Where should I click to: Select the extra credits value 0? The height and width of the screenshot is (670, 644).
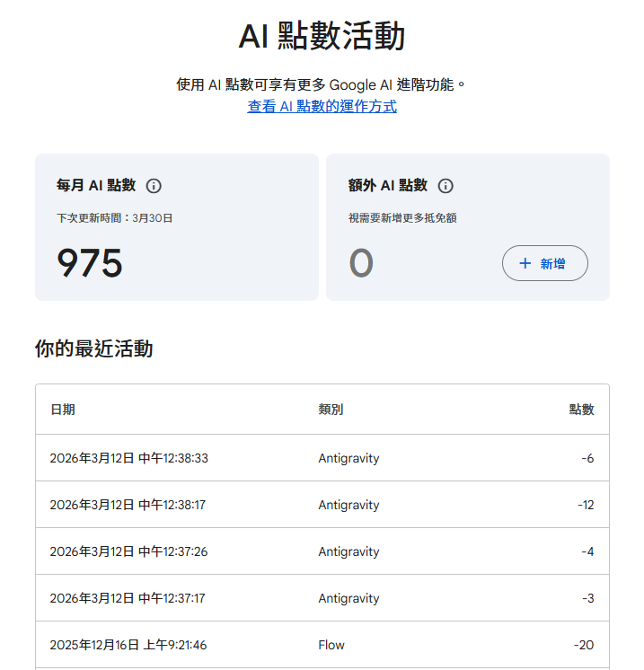pos(361,263)
